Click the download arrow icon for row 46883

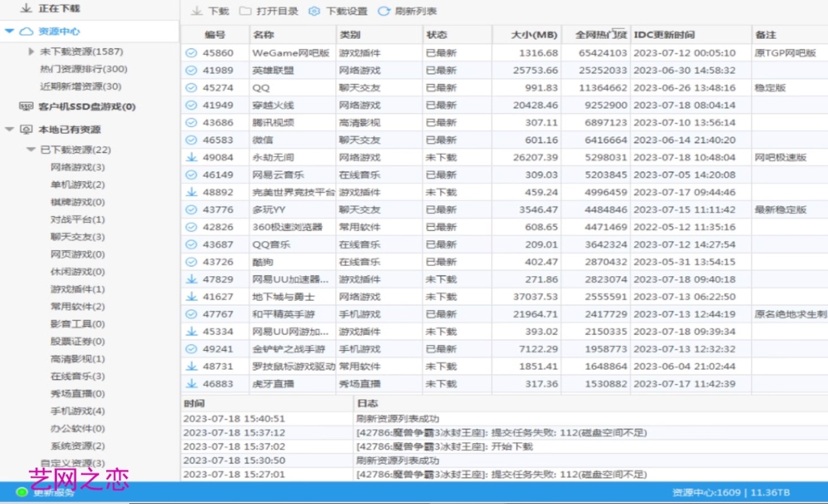point(192,383)
